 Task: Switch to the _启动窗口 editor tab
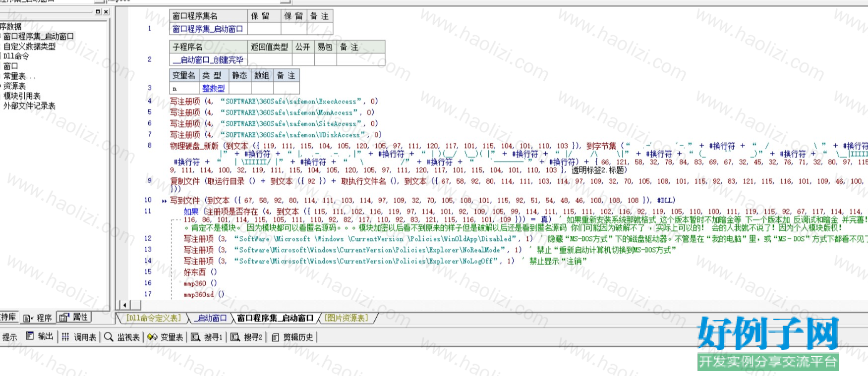[210, 318]
